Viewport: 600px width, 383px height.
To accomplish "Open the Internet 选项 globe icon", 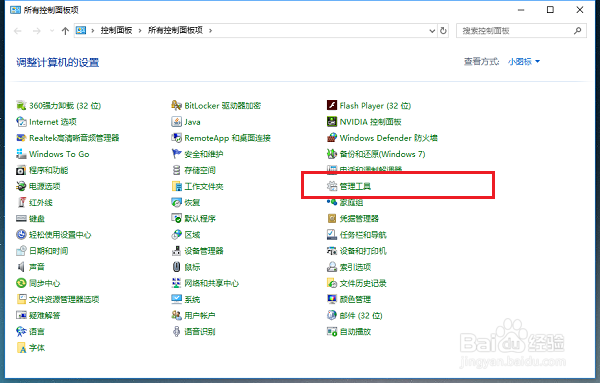I will pyautogui.click(x=21, y=122).
